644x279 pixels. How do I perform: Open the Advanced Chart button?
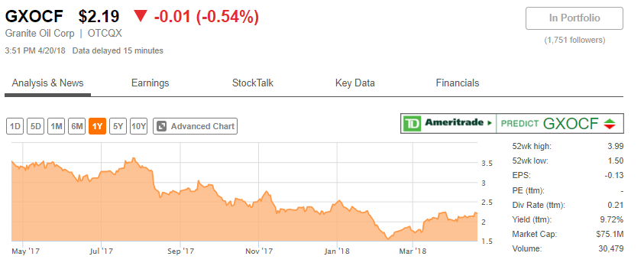pyautogui.click(x=195, y=126)
